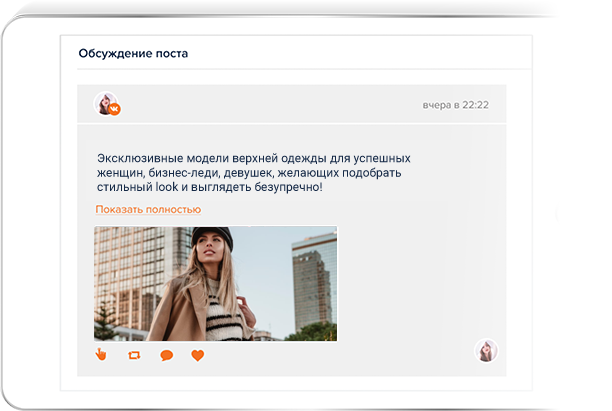Click the skyscraper on the photo's right side
The image size is (612, 411).
[310, 288]
